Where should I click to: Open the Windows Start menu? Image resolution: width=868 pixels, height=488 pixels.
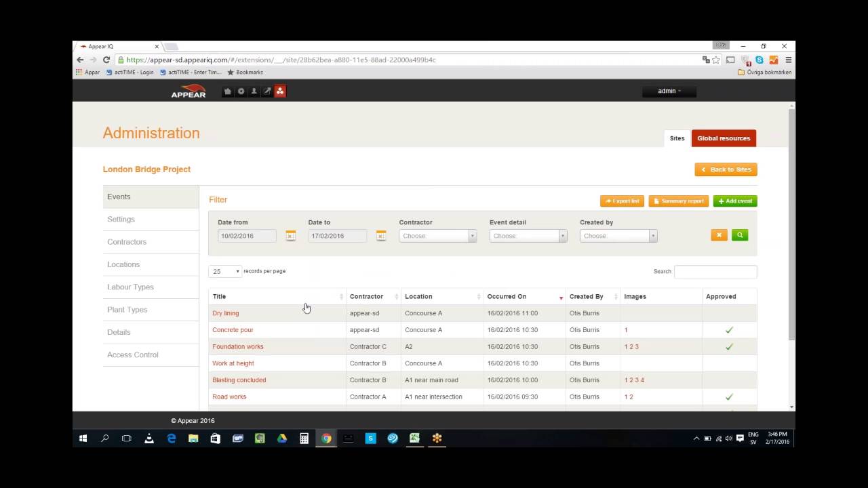[x=83, y=439]
